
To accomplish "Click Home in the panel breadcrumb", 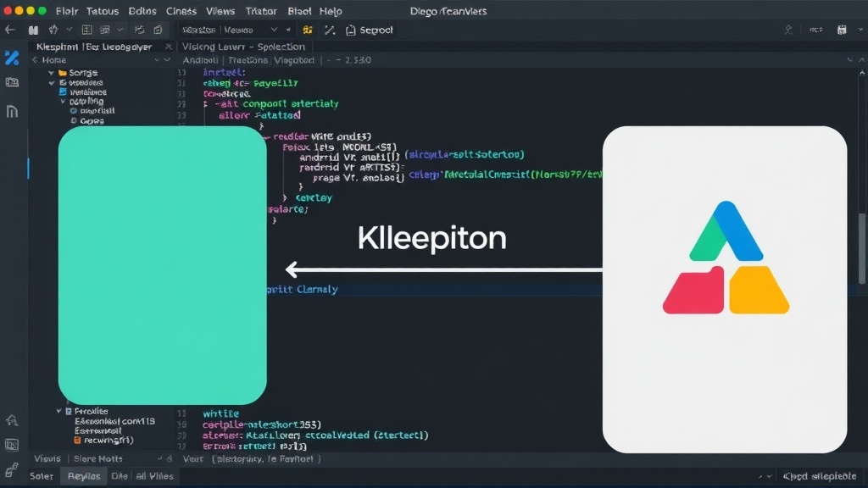I will 54,60.
